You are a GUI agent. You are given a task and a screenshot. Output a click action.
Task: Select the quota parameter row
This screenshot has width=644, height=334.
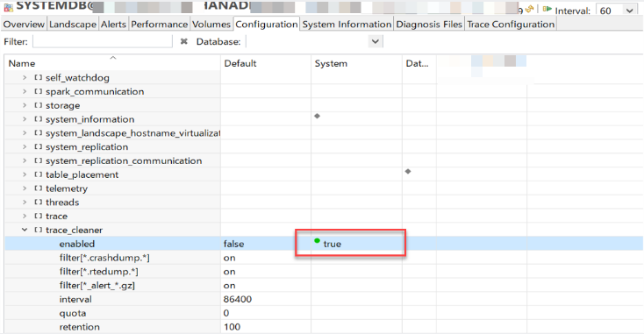(x=324, y=313)
